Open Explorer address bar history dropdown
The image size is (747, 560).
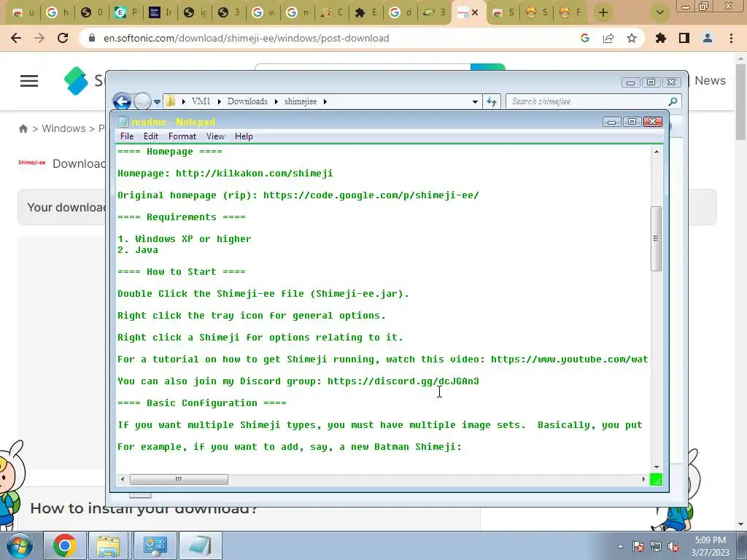pyautogui.click(x=475, y=102)
